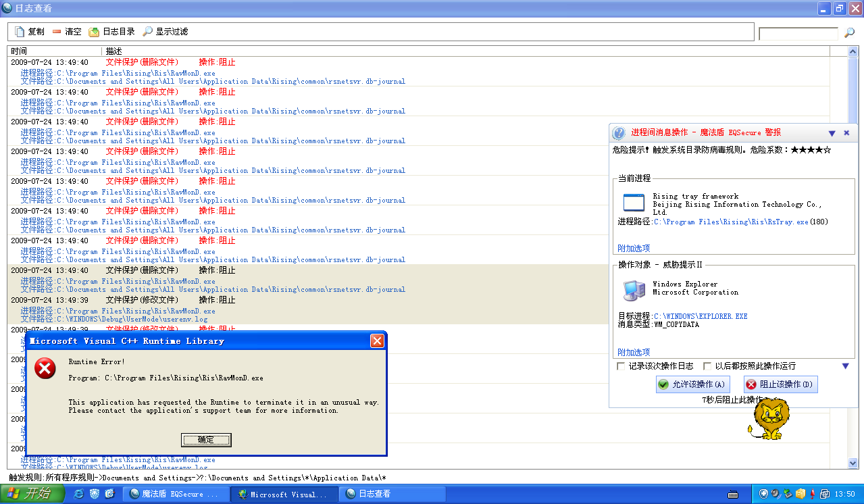Viewport: 864px width, 504px height.
Task: Click the log scrollbar down arrow
Action: coord(853,463)
